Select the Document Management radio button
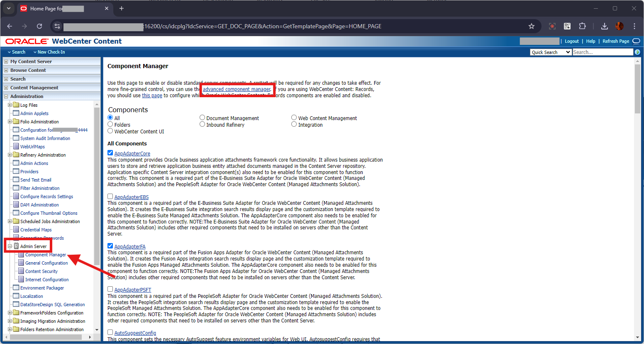This screenshot has width=644, height=344. [202, 118]
